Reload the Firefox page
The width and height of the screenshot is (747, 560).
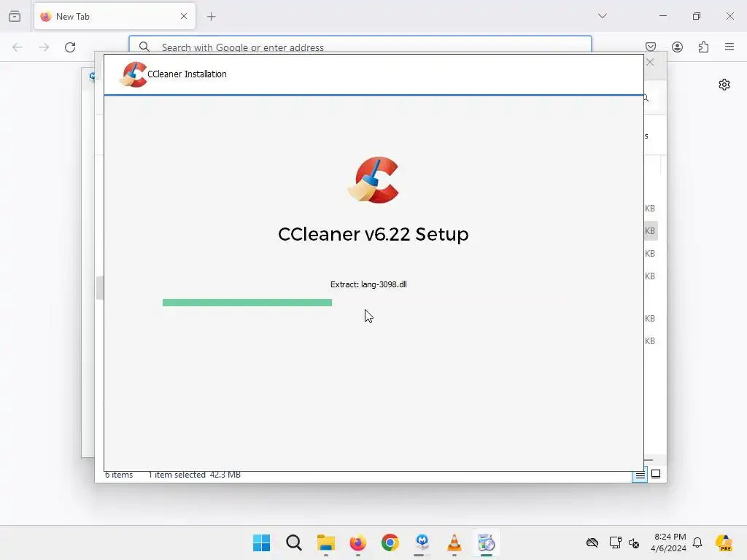click(70, 47)
